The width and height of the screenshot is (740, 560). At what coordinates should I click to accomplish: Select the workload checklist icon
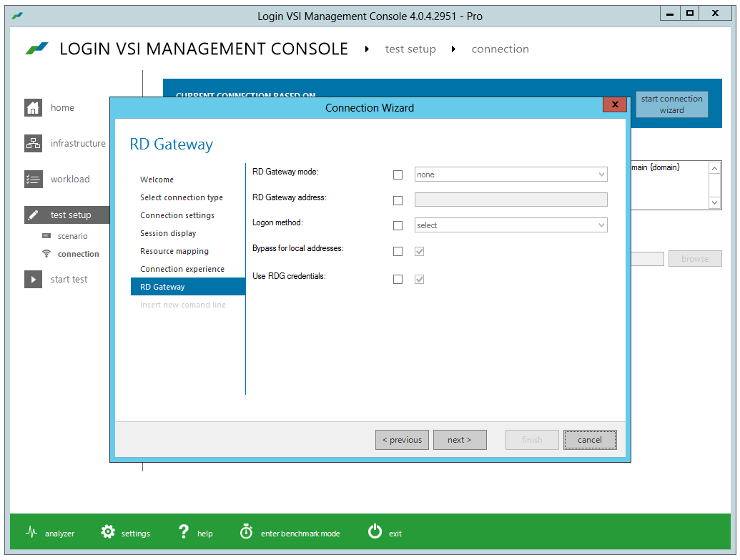click(x=33, y=179)
